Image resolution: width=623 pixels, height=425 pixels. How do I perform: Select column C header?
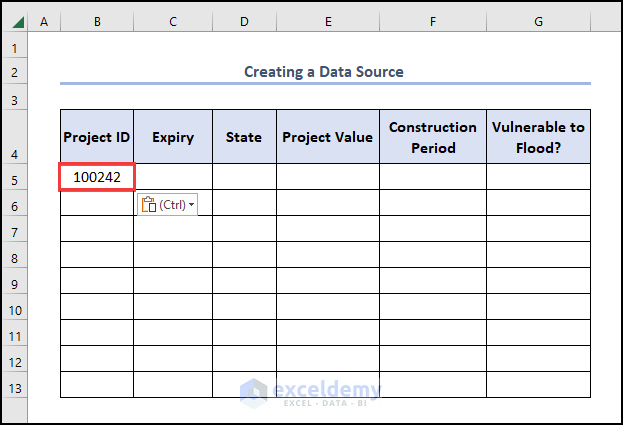(173, 21)
